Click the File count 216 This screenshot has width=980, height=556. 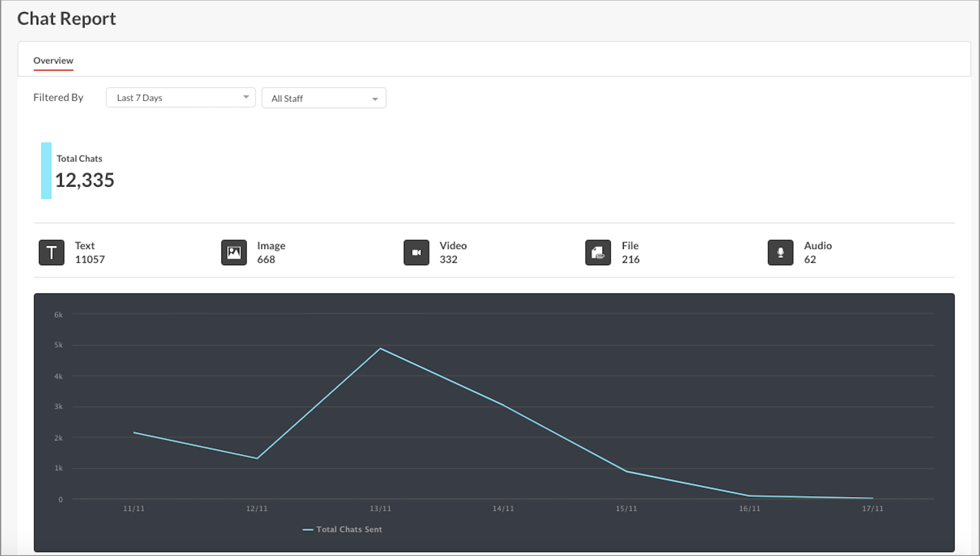click(631, 259)
